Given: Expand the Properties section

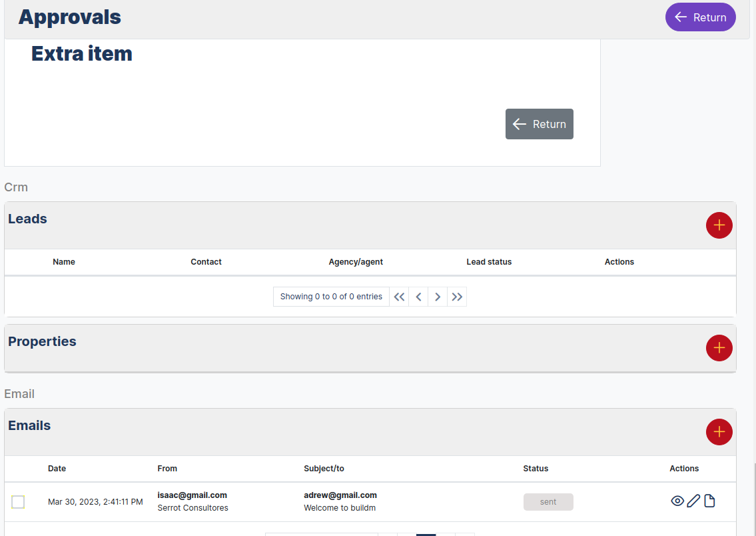Looking at the screenshot, I should pos(41,341).
